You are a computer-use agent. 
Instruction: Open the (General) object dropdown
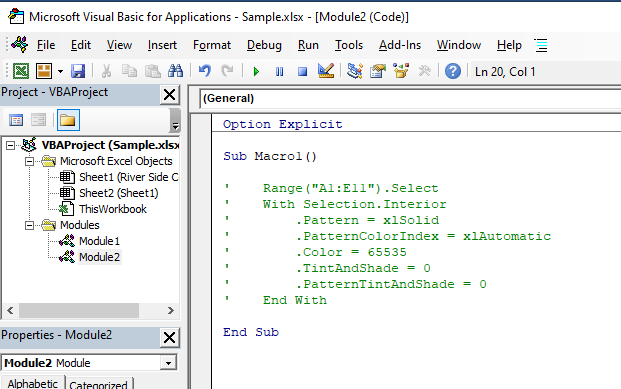pos(410,98)
